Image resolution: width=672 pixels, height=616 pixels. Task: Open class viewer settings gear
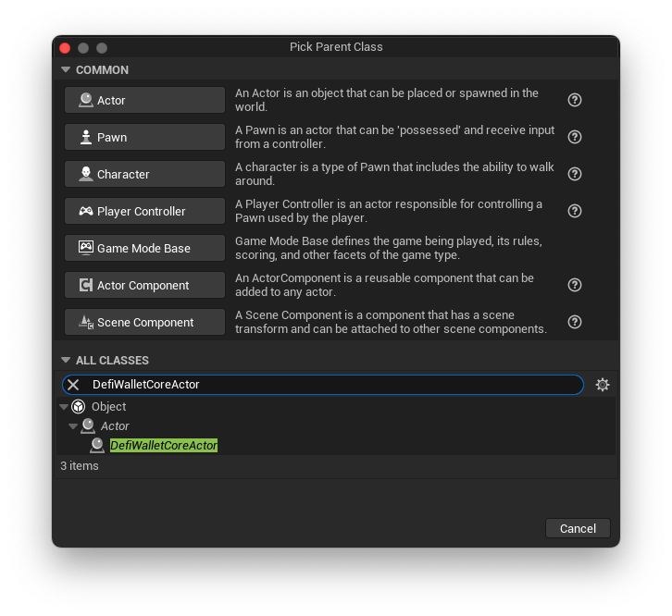tap(603, 385)
